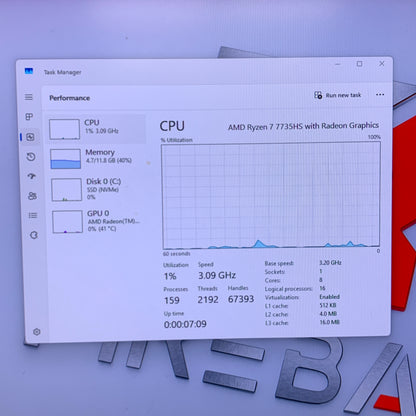Open the Services icon in sidebar
The width and height of the screenshot is (416, 416).
pyautogui.click(x=34, y=235)
